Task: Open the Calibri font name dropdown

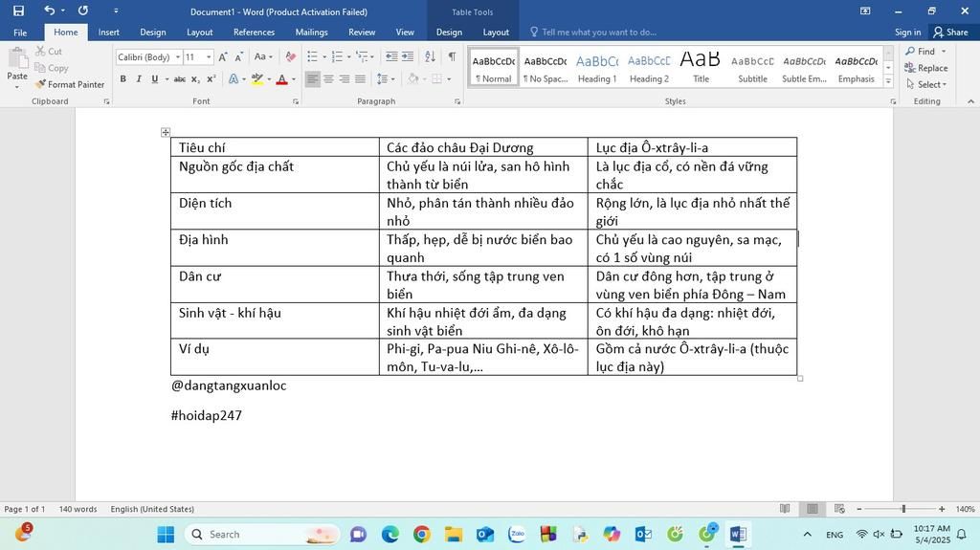Action: coord(177,57)
